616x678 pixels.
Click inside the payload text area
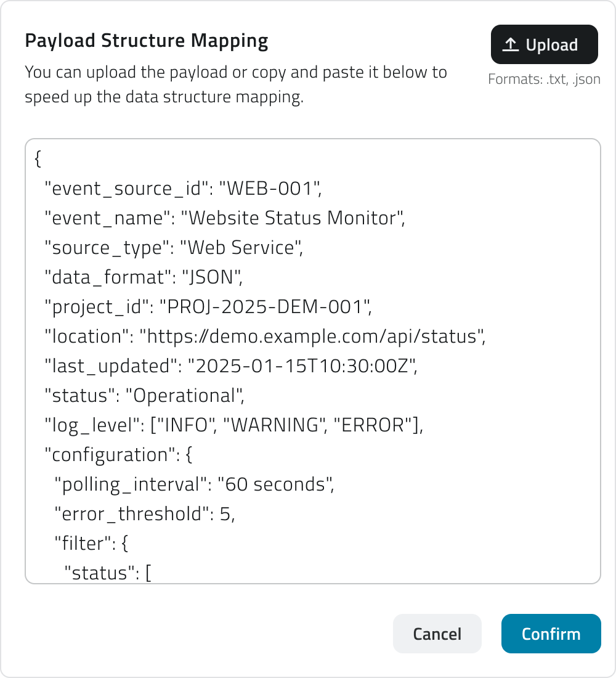point(308,370)
